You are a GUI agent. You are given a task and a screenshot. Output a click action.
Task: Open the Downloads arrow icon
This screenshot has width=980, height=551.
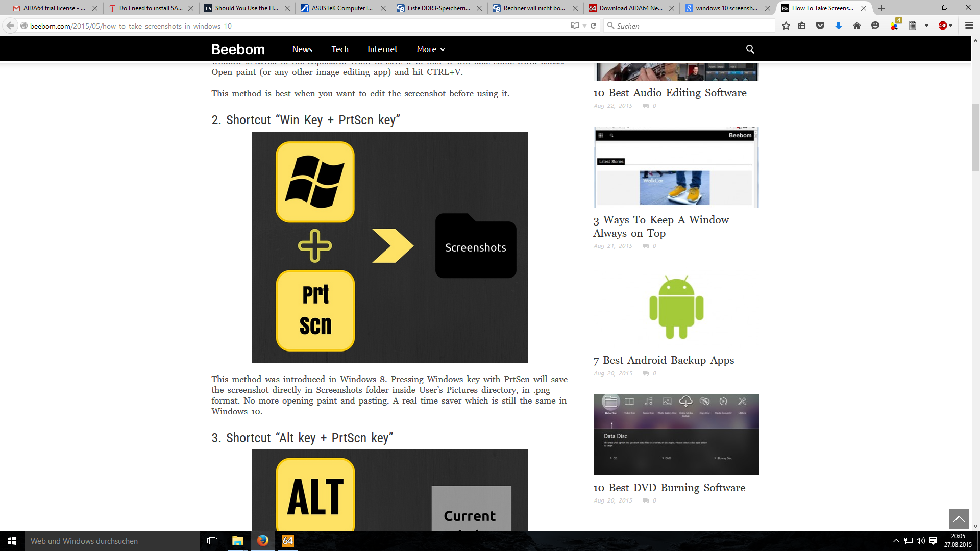click(x=838, y=26)
